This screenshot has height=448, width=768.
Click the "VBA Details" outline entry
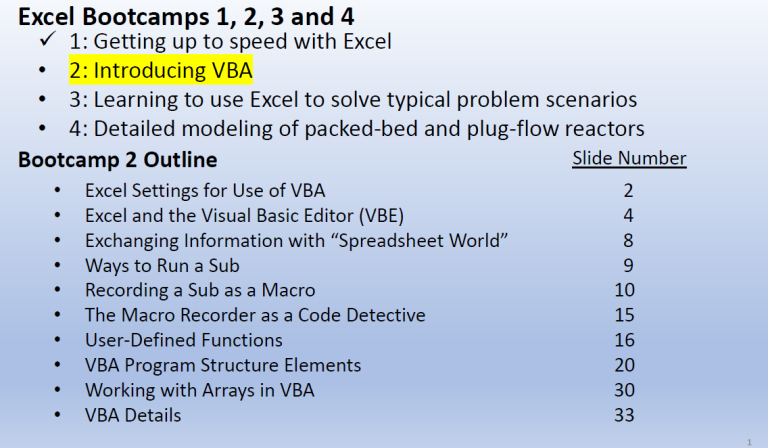point(133,415)
